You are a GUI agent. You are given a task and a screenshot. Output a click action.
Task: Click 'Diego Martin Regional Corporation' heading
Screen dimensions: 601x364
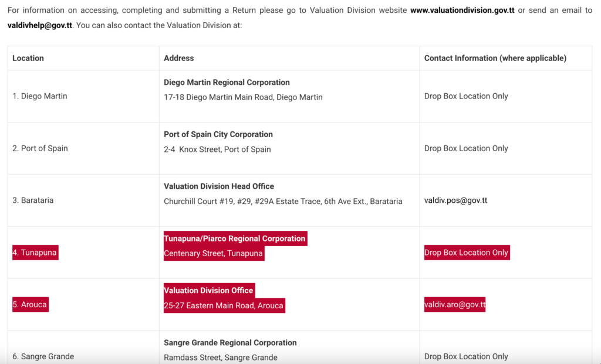227,83
